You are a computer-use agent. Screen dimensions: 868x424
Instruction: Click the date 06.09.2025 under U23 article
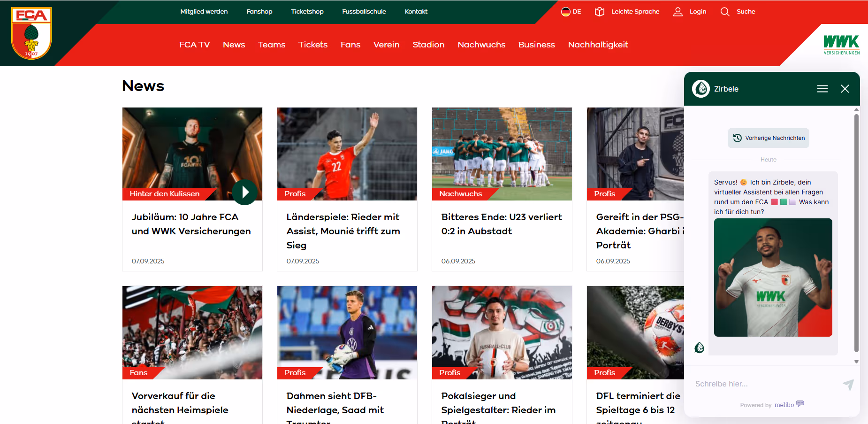[458, 261]
